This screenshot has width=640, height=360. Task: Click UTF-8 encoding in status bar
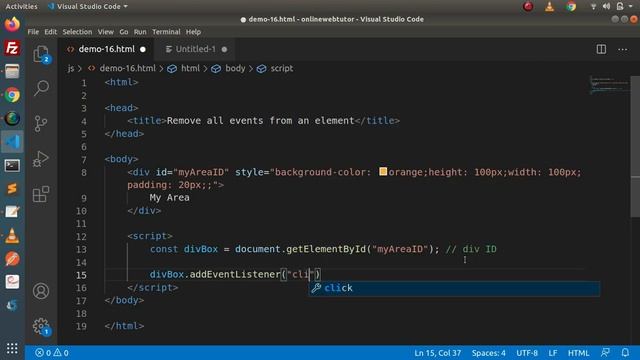[527, 353]
